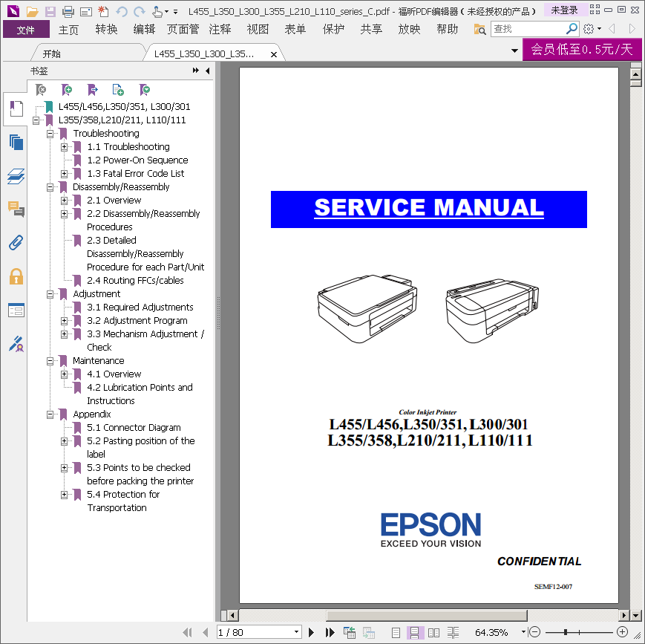Select the Hand tool icon
Screen dimensions: 645x644
157,11
